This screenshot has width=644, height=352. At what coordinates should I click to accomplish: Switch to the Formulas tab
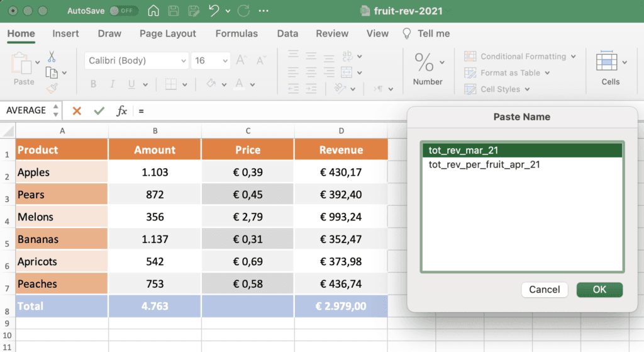236,33
